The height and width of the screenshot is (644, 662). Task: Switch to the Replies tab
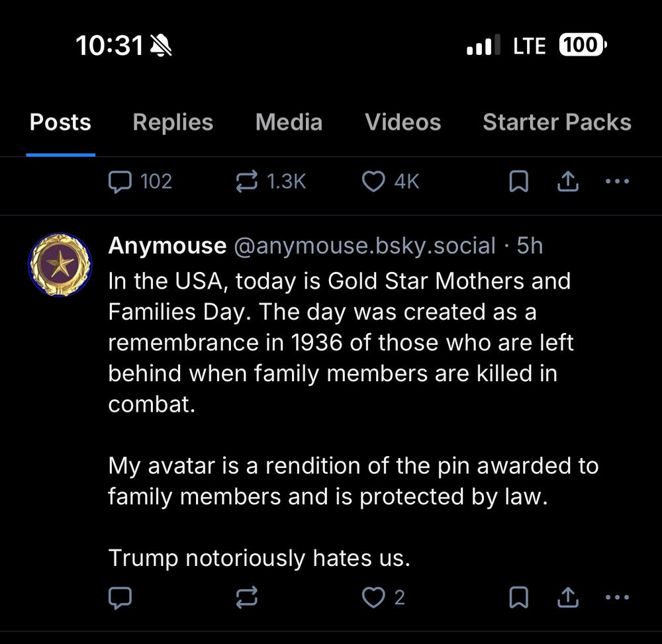(x=173, y=122)
